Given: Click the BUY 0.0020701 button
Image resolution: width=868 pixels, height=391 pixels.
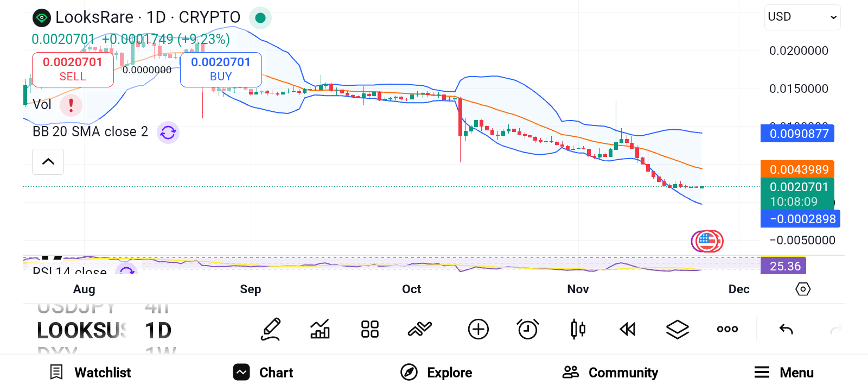Looking at the screenshot, I should [x=221, y=70].
